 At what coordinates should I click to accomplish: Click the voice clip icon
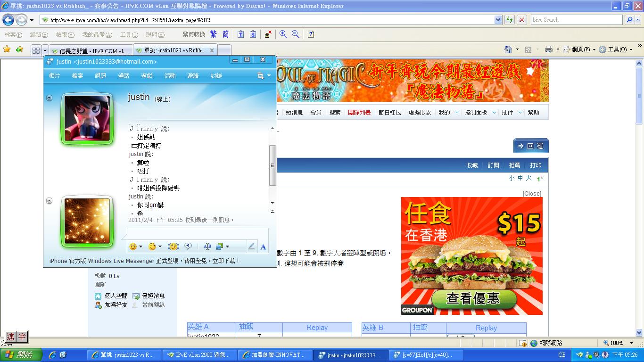[188, 247]
